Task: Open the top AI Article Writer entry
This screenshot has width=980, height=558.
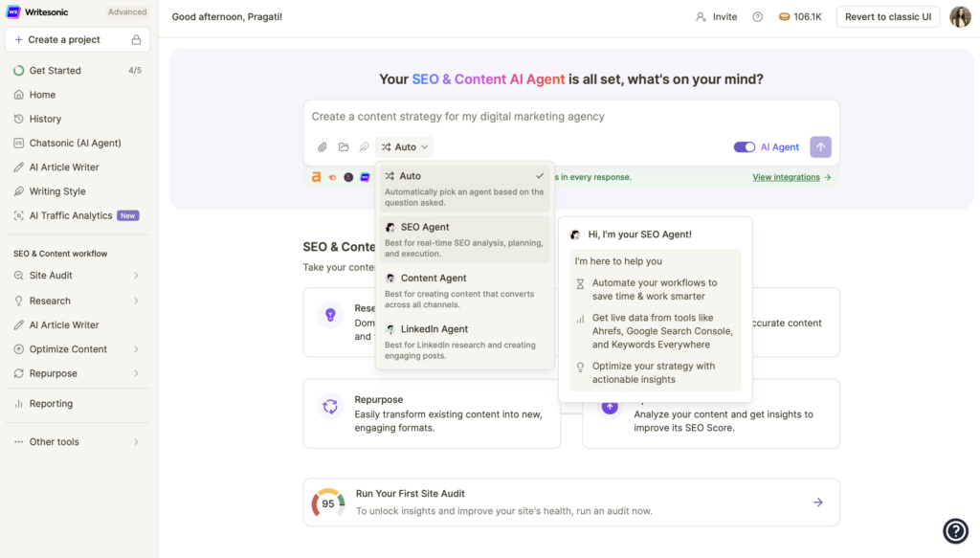Action: pos(78,167)
